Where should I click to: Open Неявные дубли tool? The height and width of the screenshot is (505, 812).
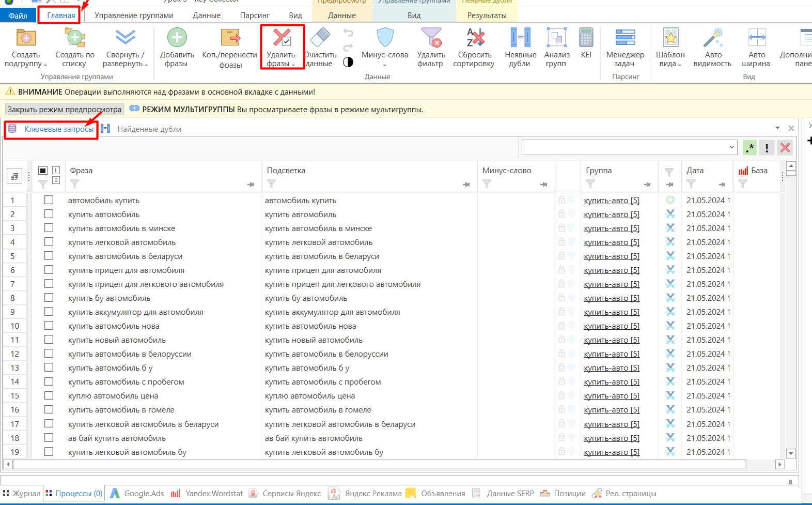pos(520,38)
